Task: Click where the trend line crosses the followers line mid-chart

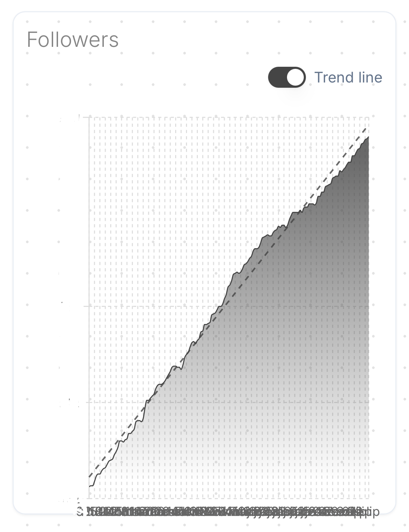Action: pyautogui.click(x=196, y=343)
